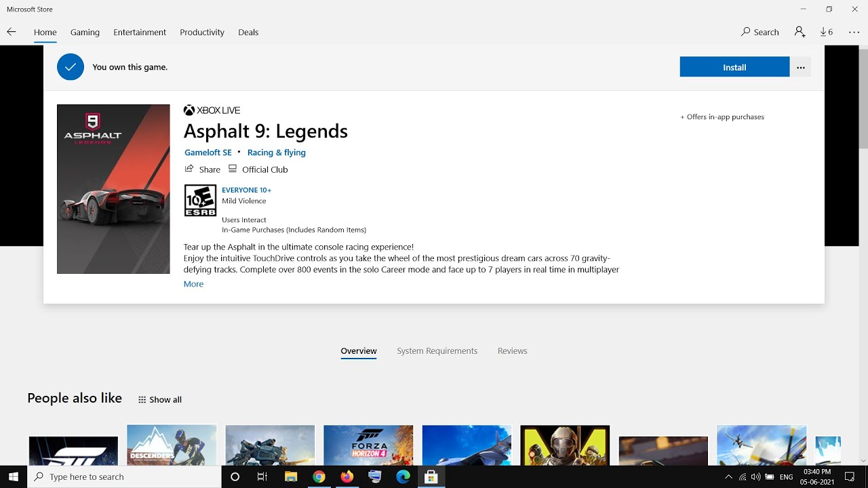Open the Entertainment tab
868x488 pixels.
tap(140, 32)
